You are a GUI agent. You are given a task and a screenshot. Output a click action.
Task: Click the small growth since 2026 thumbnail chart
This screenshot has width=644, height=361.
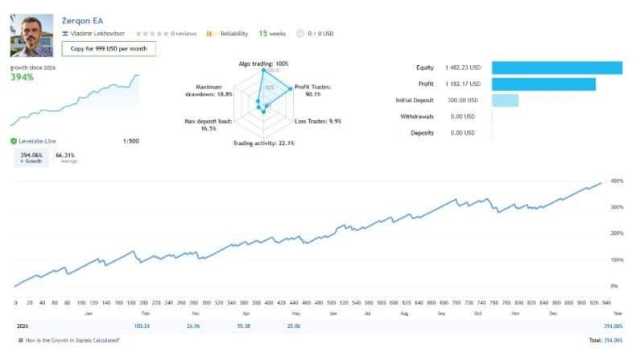coord(75,100)
